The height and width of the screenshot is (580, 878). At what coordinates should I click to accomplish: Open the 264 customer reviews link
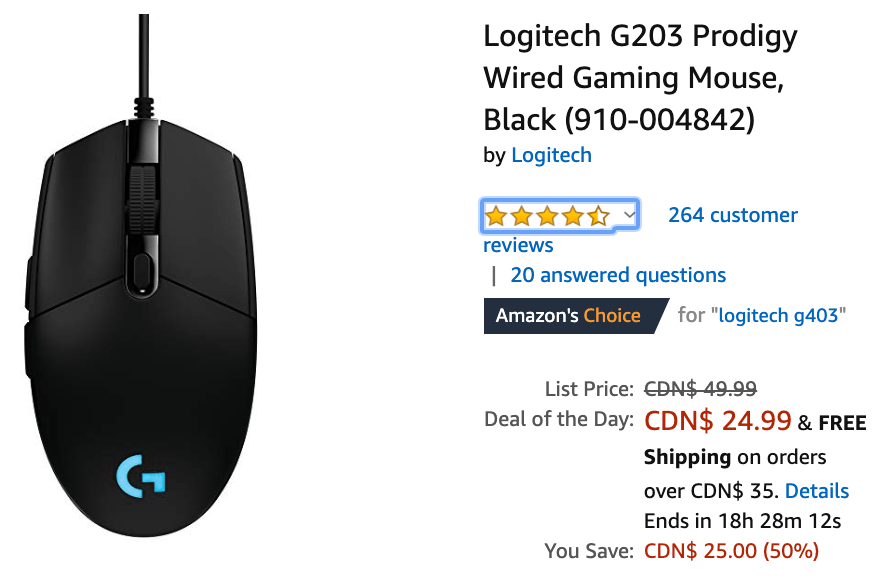pyautogui.click(x=641, y=230)
